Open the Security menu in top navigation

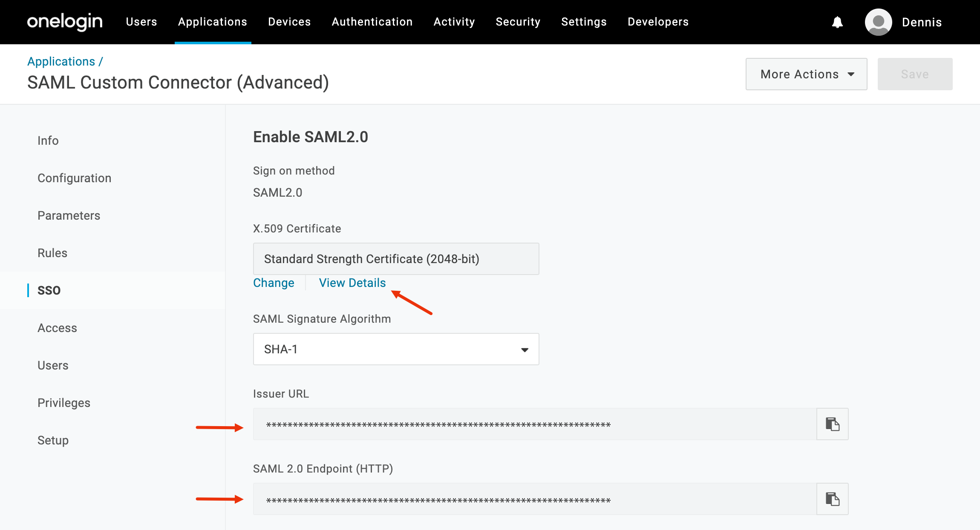point(518,22)
